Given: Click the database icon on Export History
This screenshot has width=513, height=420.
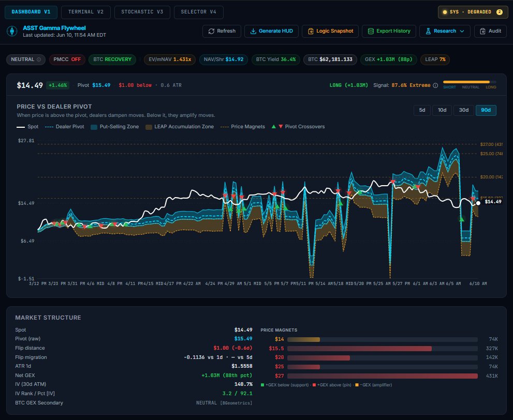Looking at the screenshot, I should point(371,31).
